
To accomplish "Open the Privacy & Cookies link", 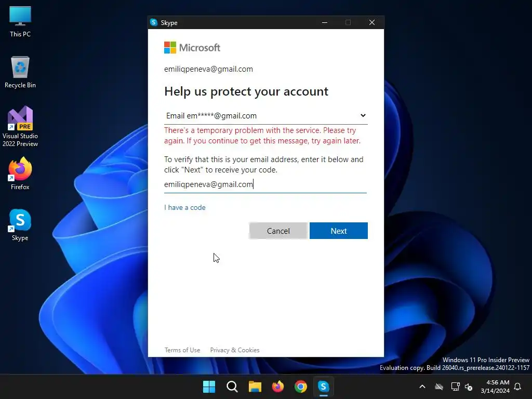I will [x=235, y=350].
